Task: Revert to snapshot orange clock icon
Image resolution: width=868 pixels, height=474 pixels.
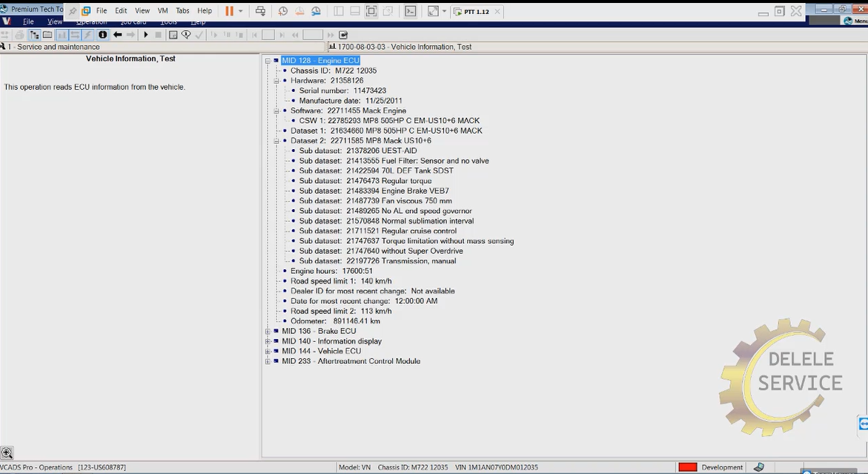Action: [x=299, y=11]
